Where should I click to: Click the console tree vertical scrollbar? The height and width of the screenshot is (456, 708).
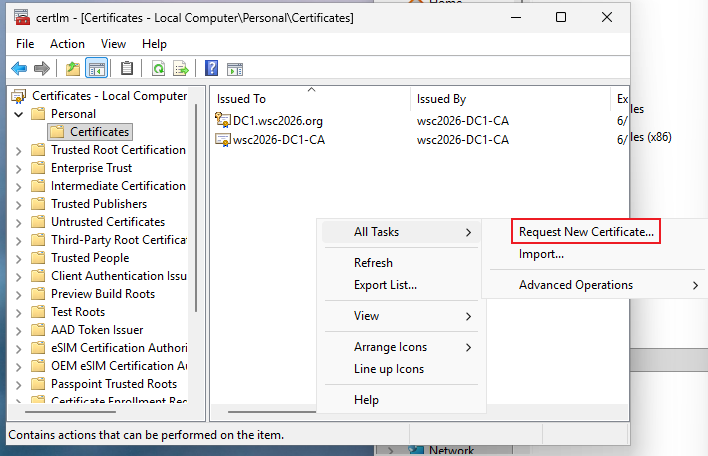[196, 208]
